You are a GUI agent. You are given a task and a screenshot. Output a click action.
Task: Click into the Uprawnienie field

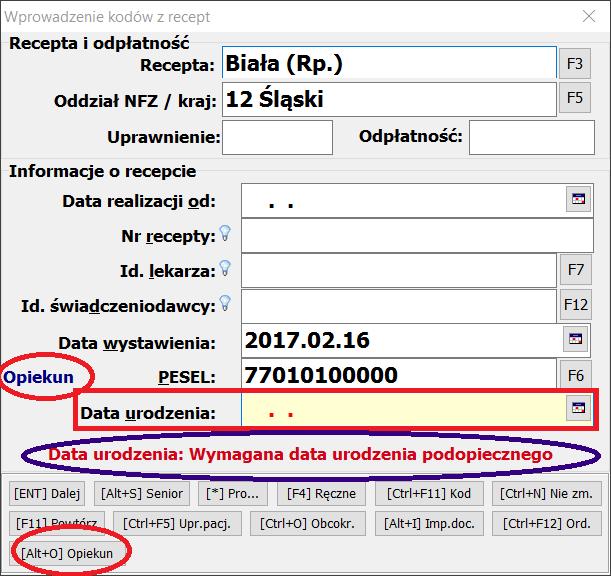pyautogui.click(x=277, y=137)
